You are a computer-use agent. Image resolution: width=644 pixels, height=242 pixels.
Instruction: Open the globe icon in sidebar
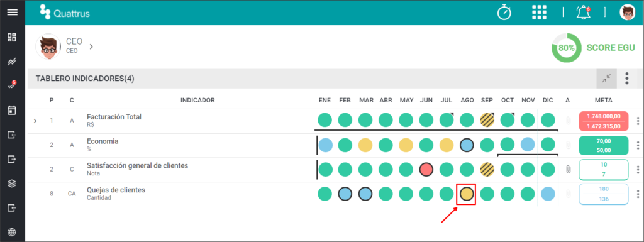tap(12, 233)
